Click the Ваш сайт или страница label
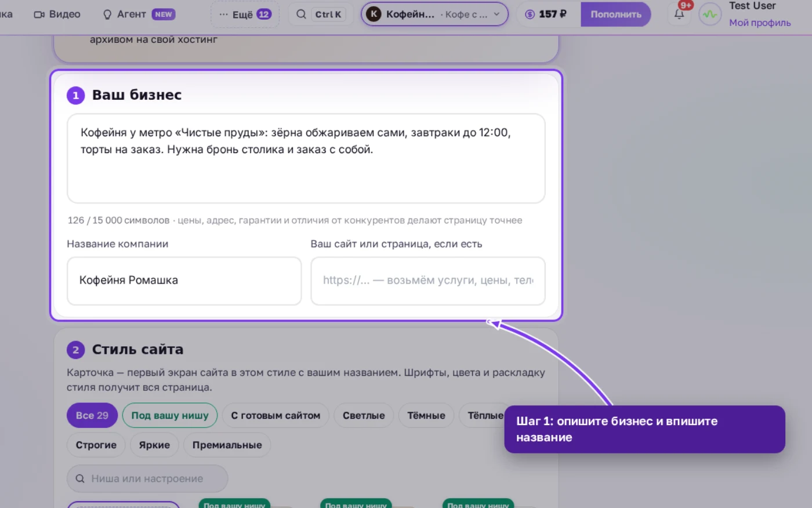 pyautogui.click(x=396, y=244)
